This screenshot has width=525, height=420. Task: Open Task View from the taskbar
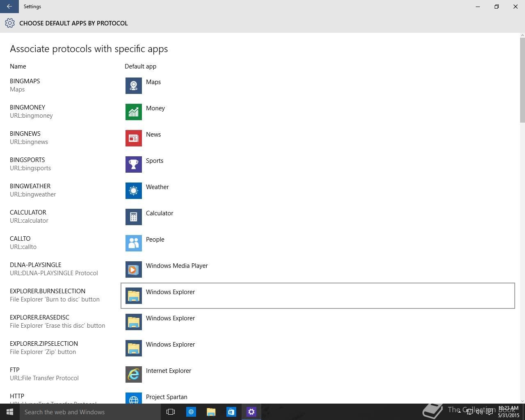pyautogui.click(x=171, y=412)
